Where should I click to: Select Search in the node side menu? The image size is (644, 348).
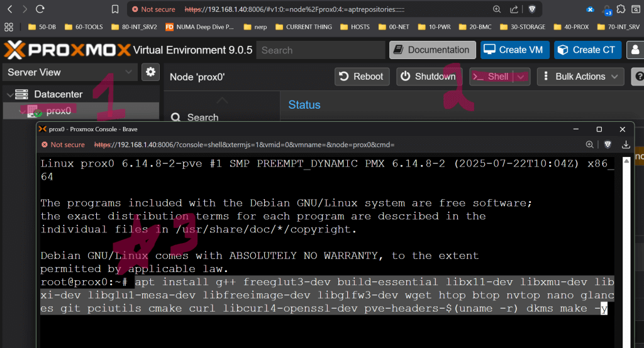pyautogui.click(x=203, y=117)
